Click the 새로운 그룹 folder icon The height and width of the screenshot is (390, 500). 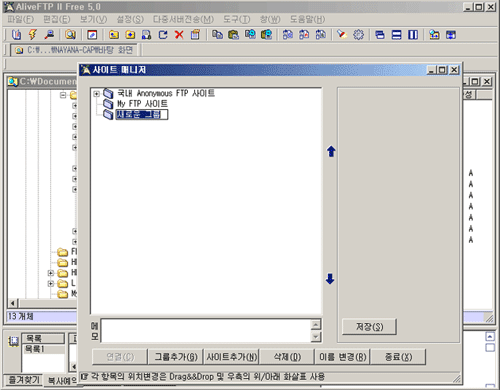tap(108, 114)
